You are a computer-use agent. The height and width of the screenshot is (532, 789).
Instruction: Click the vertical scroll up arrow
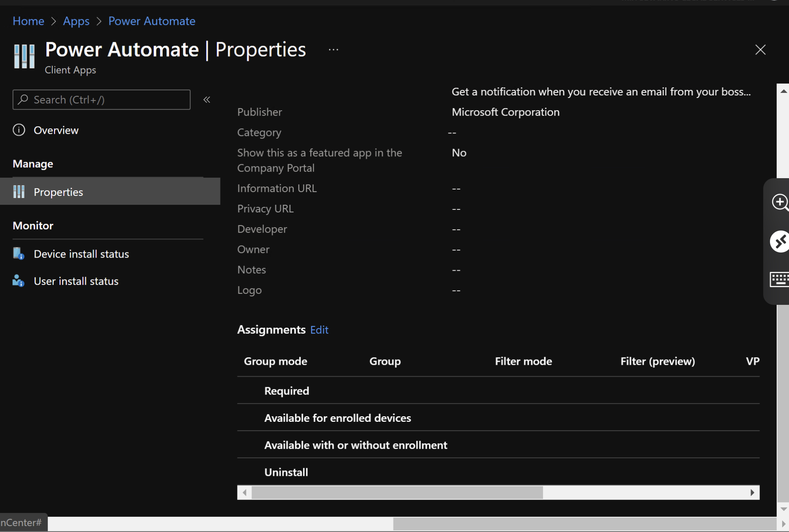click(x=783, y=91)
